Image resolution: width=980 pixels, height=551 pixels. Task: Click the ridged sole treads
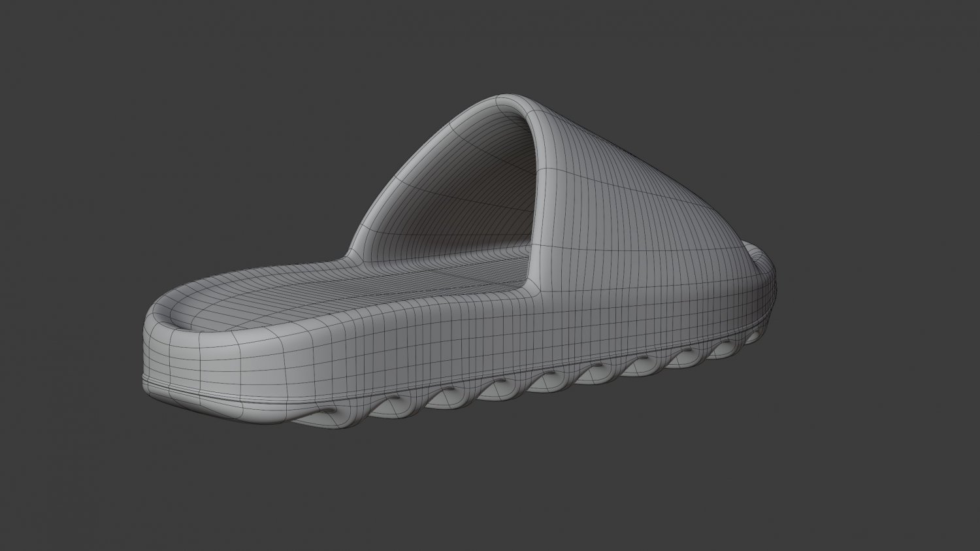[x=523, y=386]
